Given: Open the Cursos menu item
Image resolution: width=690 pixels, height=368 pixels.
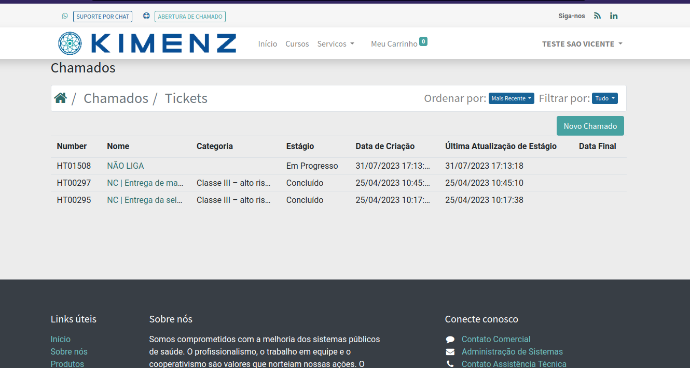Looking at the screenshot, I should pos(297,44).
